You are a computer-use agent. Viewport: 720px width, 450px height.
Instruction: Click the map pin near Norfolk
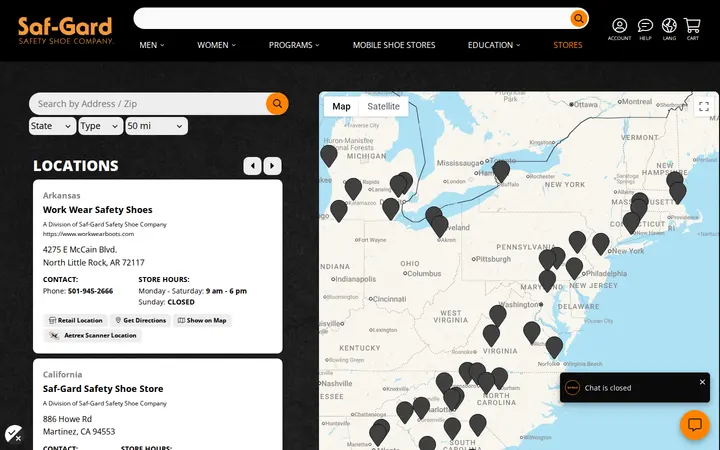tap(554, 347)
